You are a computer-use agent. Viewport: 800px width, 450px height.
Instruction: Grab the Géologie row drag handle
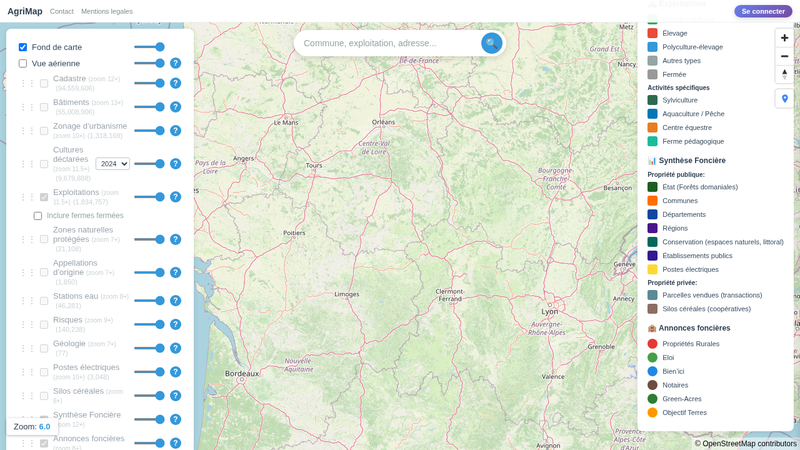pos(27,348)
